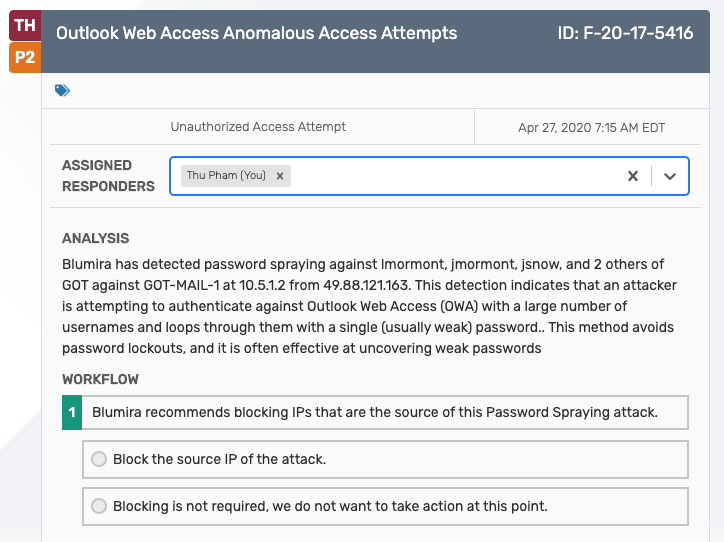This screenshot has height=542, width=724.
Task: Expand the assigned responders dropdown chevron
Action: (670, 176)
